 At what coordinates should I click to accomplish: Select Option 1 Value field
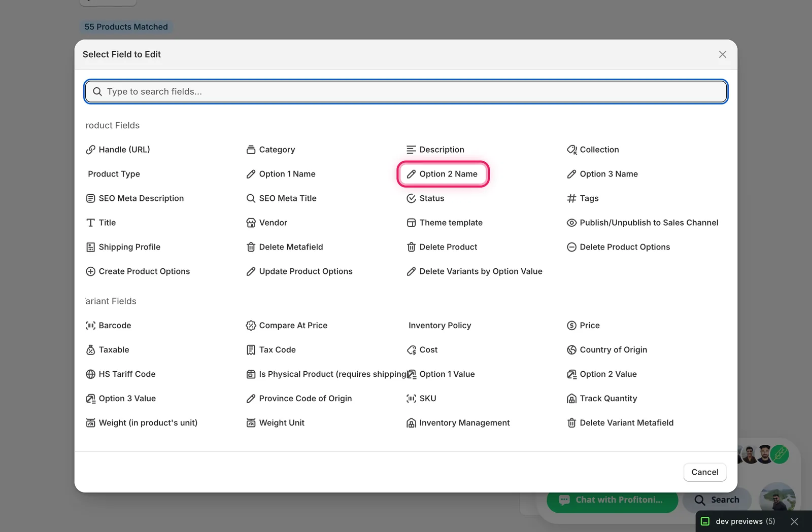[441, 374]
